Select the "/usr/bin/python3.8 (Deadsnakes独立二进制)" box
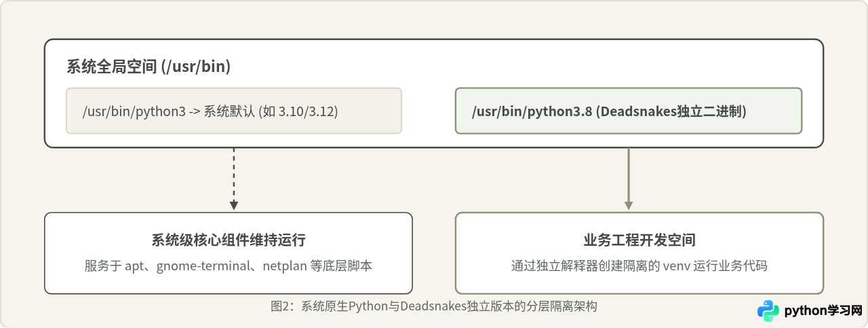868x328 pixels. (x=629, y=111)
